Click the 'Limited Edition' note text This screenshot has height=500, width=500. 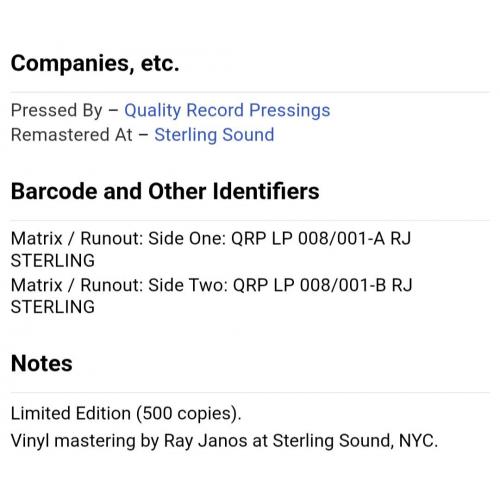[x=71, y=413]
